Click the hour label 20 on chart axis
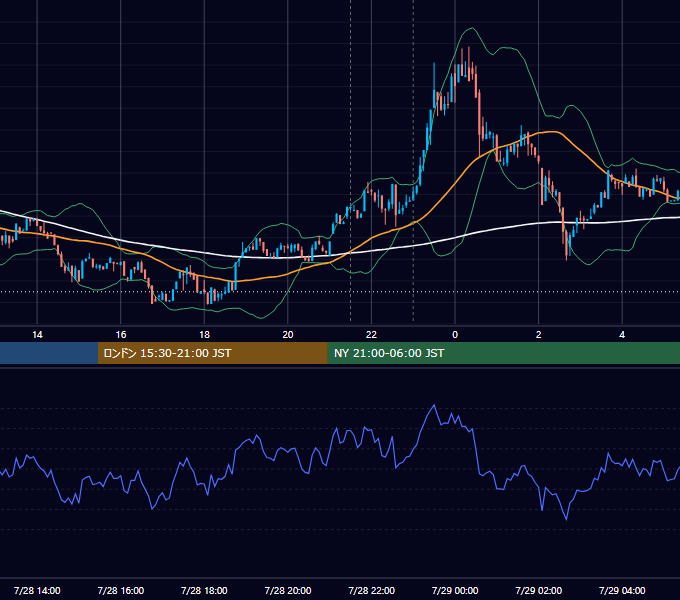680x600 pixels. tap(288, 335)
